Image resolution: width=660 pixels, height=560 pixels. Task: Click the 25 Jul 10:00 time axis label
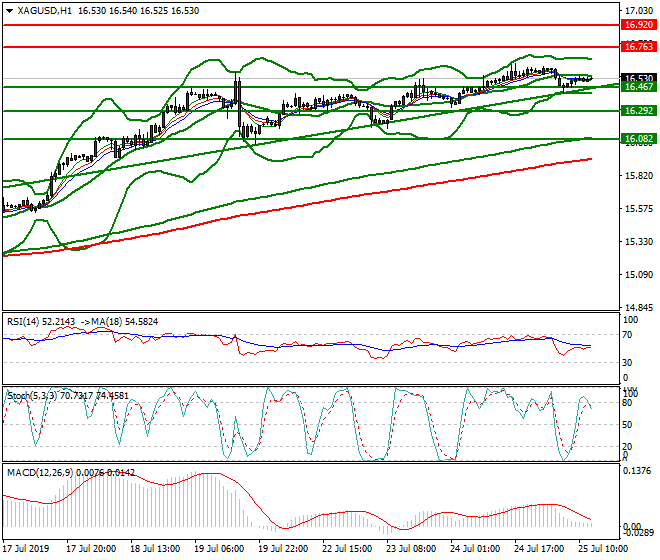click(603, 549)
